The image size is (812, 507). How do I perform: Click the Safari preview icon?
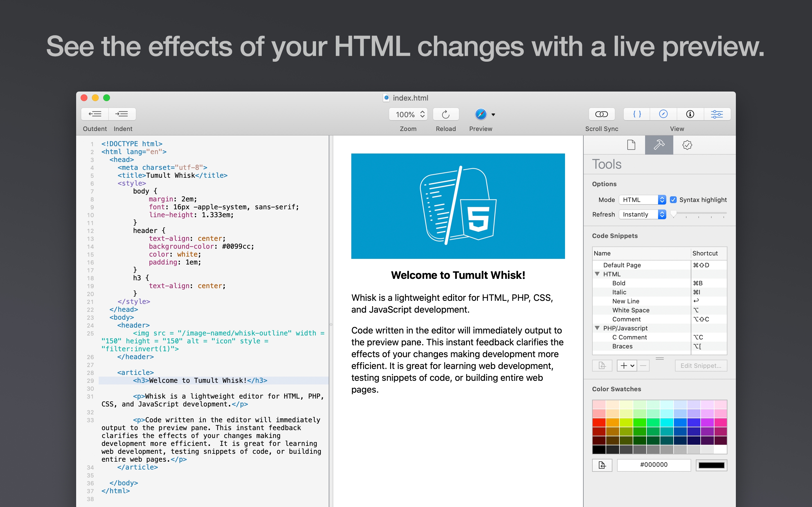[x=480, y=114]
